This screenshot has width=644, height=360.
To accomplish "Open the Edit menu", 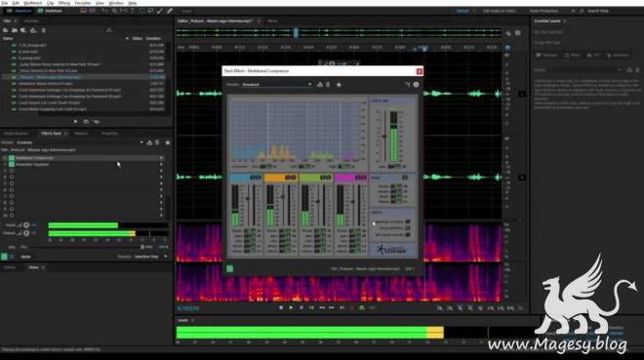I will (16, 3).
